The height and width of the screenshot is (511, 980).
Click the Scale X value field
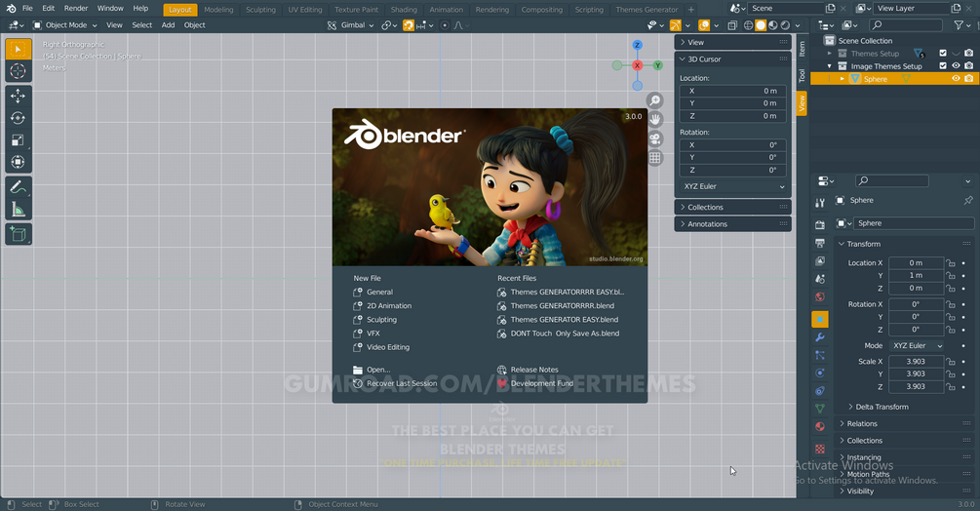916,361
